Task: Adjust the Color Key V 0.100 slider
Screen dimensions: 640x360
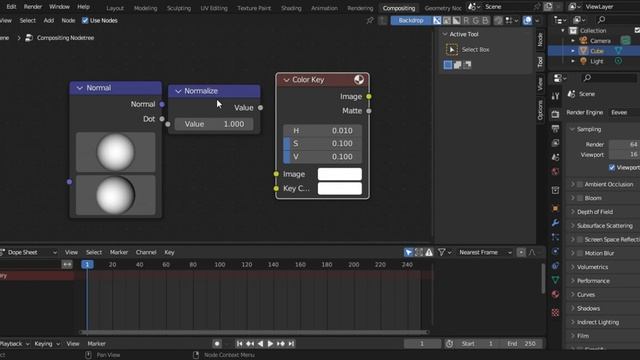Action: pyautogui.click(x=322, y=157)
